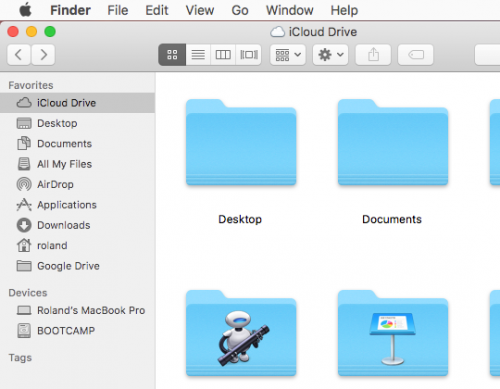
Task: Open the Go menu
Action: (240, 10)
